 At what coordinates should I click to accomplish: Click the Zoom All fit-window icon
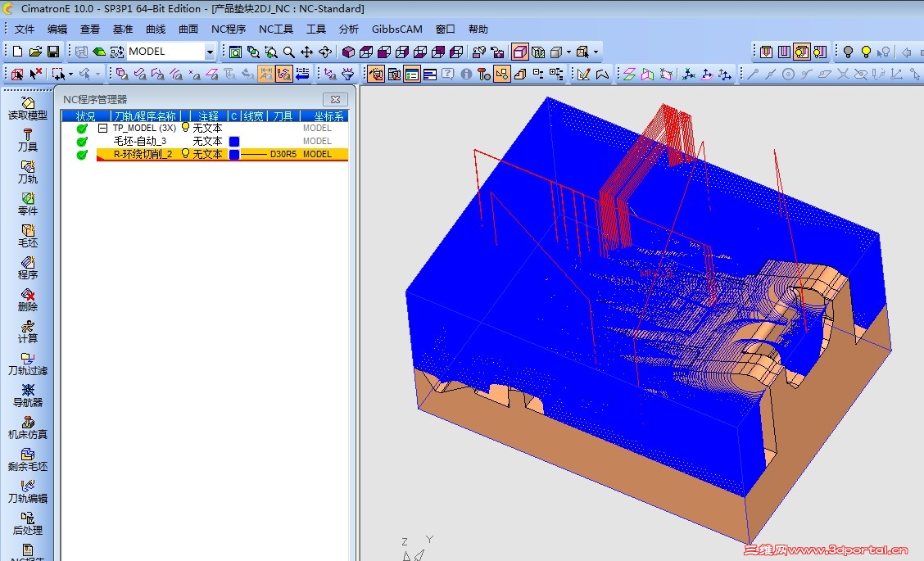(x=235, y=52)
